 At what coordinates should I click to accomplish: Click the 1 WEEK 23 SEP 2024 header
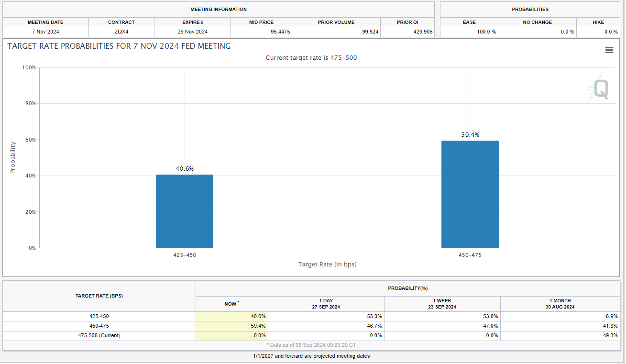[x=442, y=304]
